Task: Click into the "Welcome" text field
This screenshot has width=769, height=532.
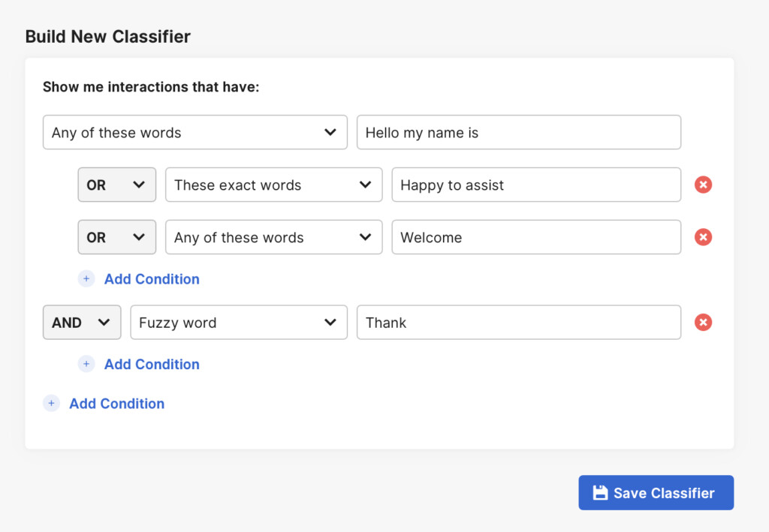Action: click(535, 237)
